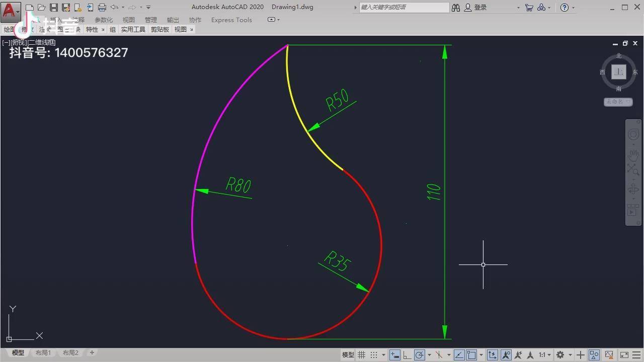Open the Express Tools ribbon tab
644x362 pixels.
(231, 20)
